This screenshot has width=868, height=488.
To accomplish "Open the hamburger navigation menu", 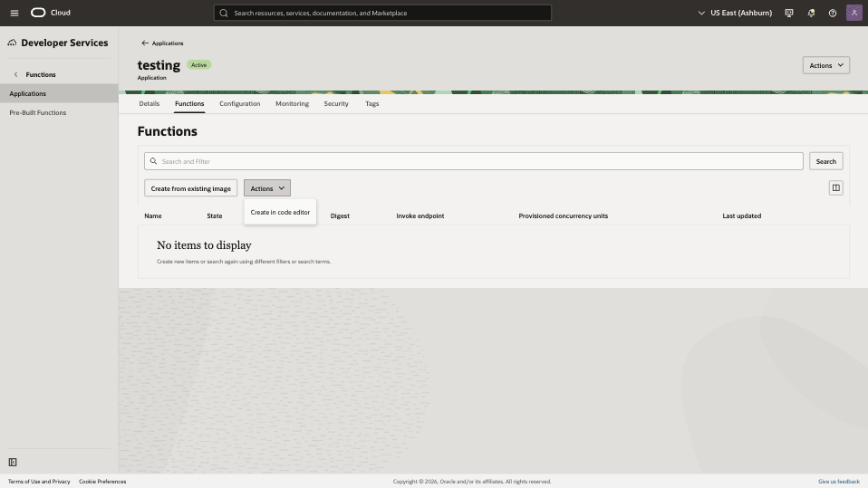I will 14,13.
